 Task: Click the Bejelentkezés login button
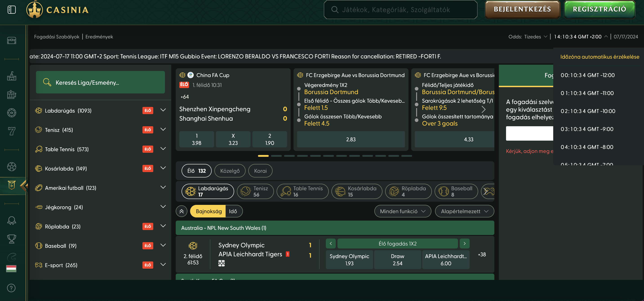[x=522, y=9]
